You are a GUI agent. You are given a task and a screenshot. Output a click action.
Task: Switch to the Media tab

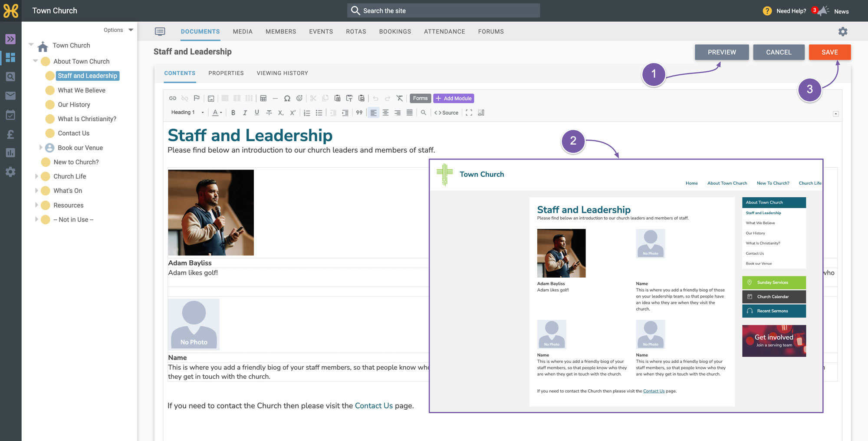pyautogui.click(x=243, y=32)
